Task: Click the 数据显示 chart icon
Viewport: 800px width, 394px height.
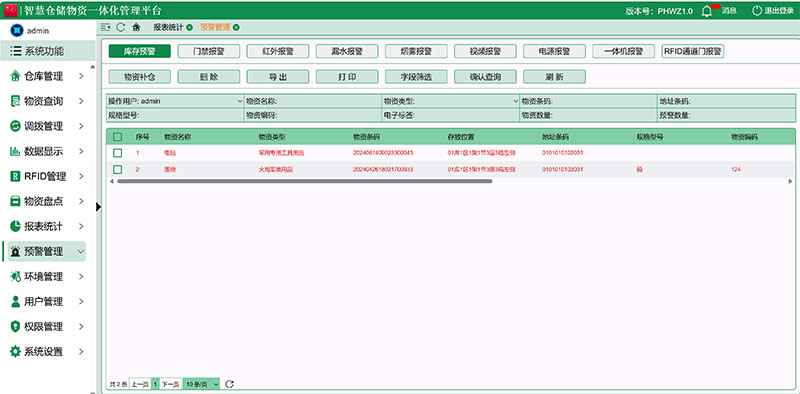Action: tap(15, 151)
